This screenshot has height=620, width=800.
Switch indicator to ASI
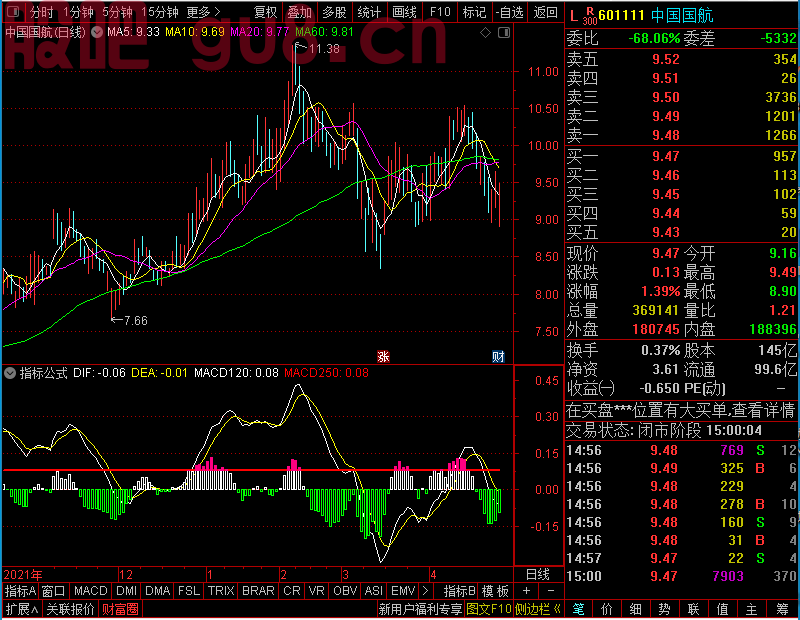click(373, 591)
